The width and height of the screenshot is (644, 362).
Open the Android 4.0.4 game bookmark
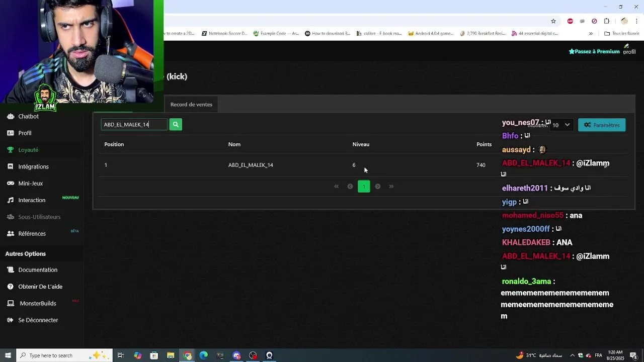431,34
